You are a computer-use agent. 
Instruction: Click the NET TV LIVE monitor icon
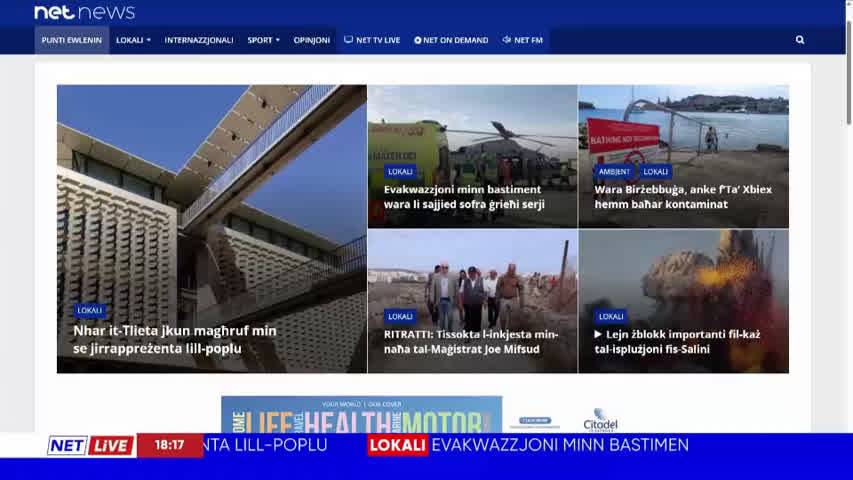click(348, 40)
